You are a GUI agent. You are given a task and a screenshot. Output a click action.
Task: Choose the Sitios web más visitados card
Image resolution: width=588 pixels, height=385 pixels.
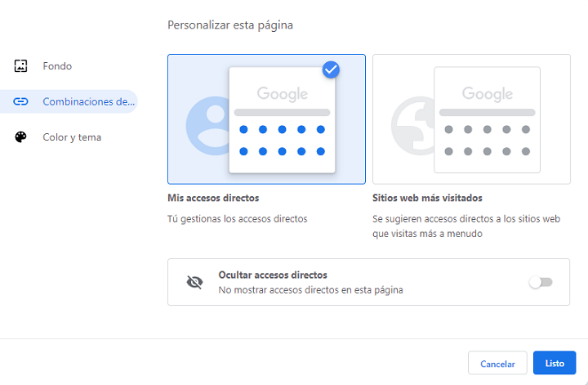471,119
